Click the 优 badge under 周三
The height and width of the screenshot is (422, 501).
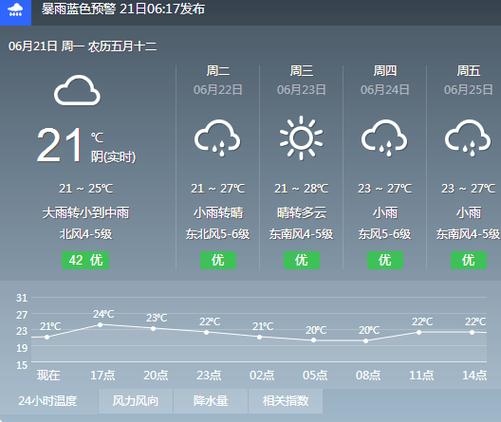coord(302,260)
